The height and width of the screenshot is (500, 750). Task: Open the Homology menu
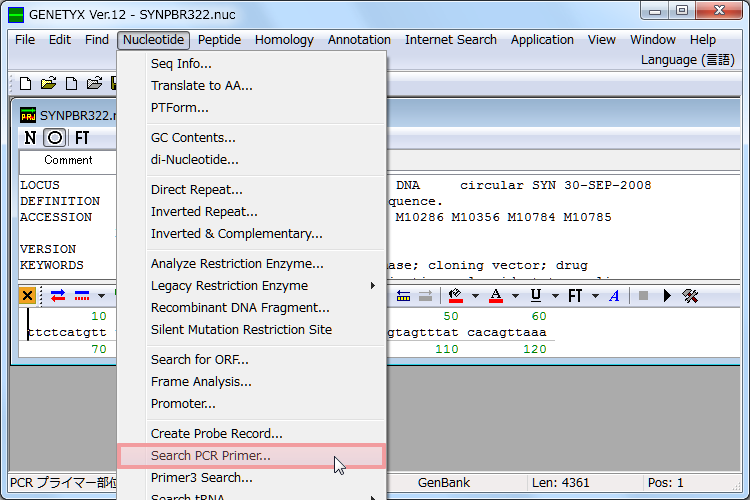click(x=284, y=40)
